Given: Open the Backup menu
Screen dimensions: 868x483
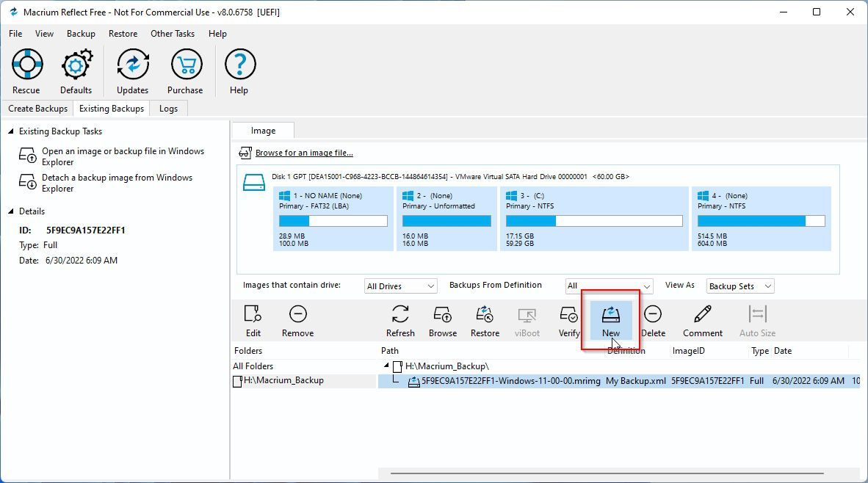Looking at the screenshot, I should pyautogui.click(x=81, y=34).
